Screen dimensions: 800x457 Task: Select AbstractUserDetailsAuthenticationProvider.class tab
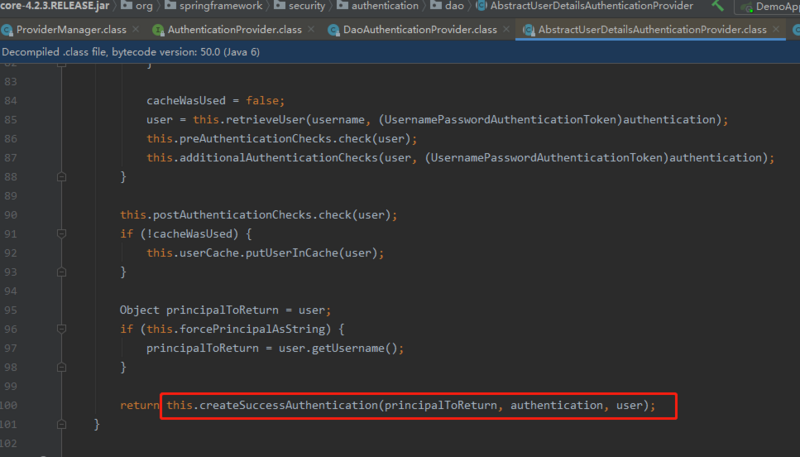(x=652, y=30)
